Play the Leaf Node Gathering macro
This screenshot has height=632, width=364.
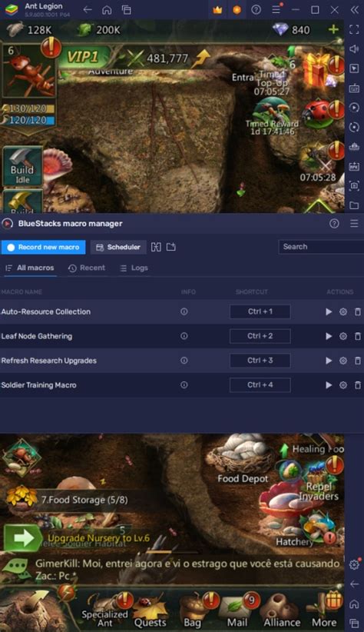329,336
